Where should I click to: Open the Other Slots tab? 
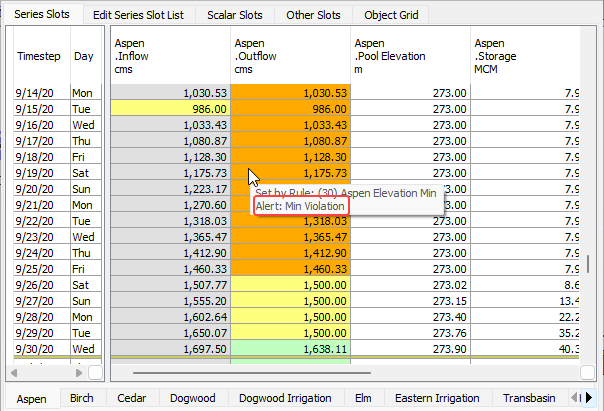point(312,15)
